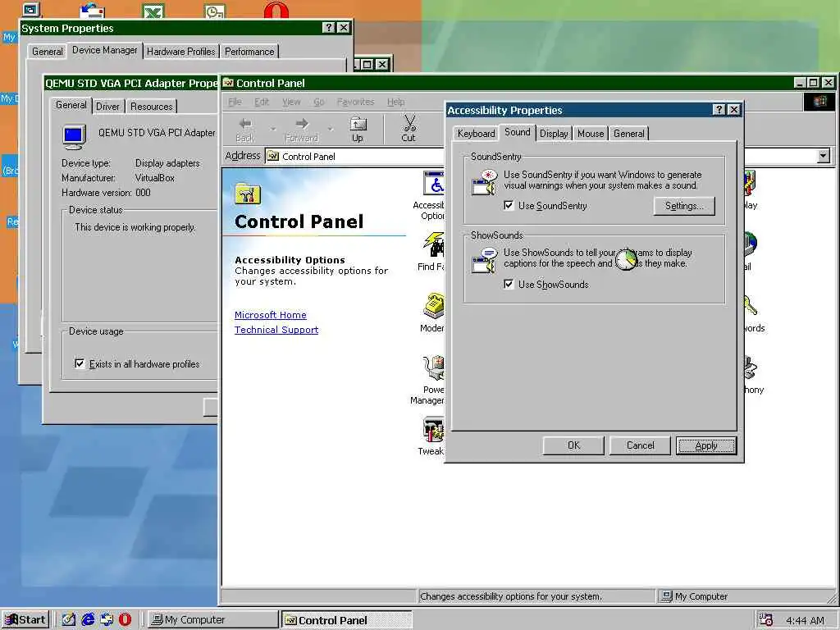
Task: Click the Show Desktop quick launch icon
Action: 69,619
